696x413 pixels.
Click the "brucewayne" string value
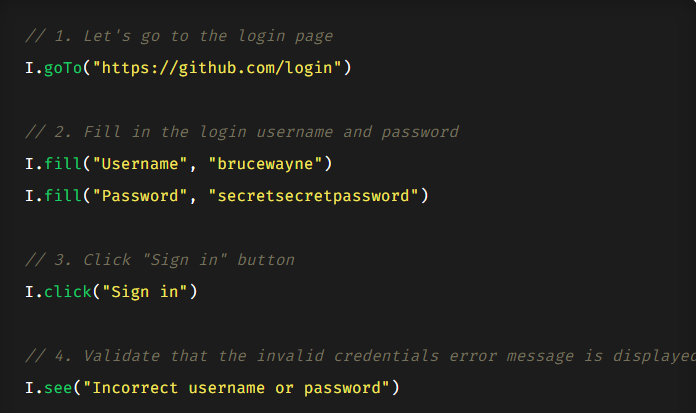(266, 163)
